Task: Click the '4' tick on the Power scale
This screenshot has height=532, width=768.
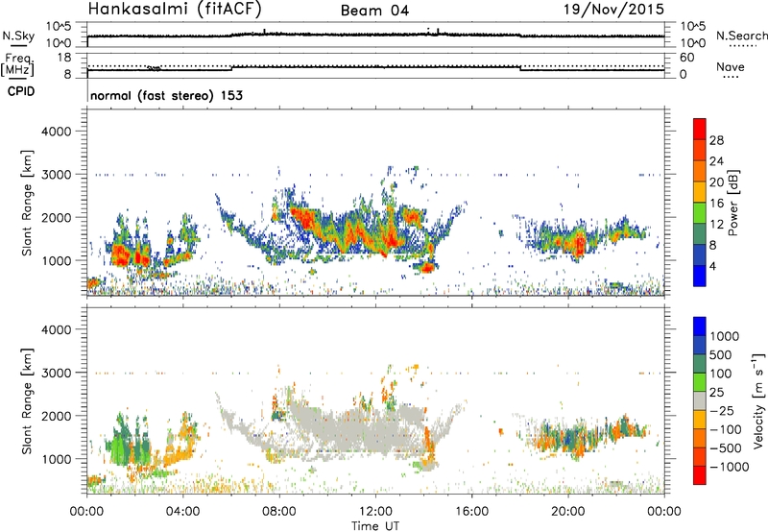Action: tap(713, 267)
